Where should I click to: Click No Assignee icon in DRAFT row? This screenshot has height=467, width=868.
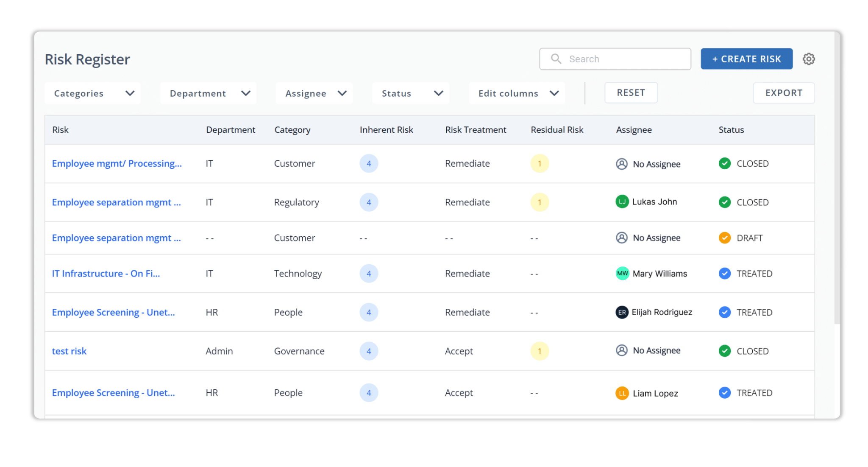622,238
